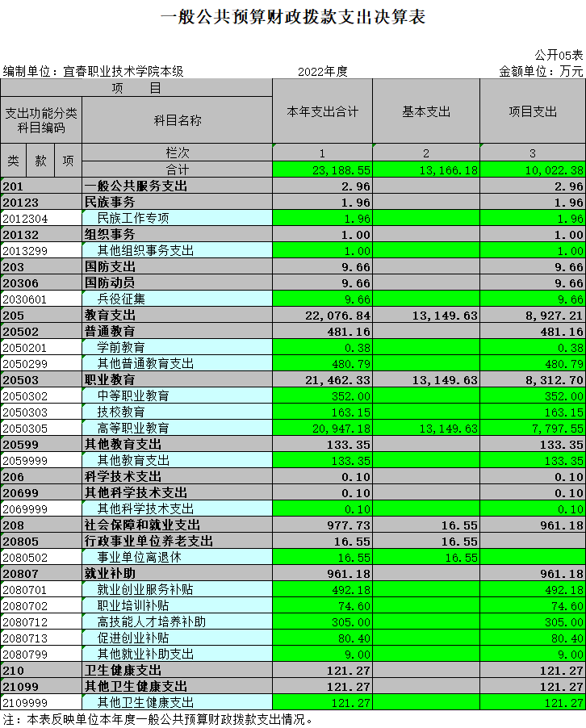Select the 就业创业服务补贴 row name
Image resolution: width=586 pixels, height=728 pixels.
tap(177, 589)
